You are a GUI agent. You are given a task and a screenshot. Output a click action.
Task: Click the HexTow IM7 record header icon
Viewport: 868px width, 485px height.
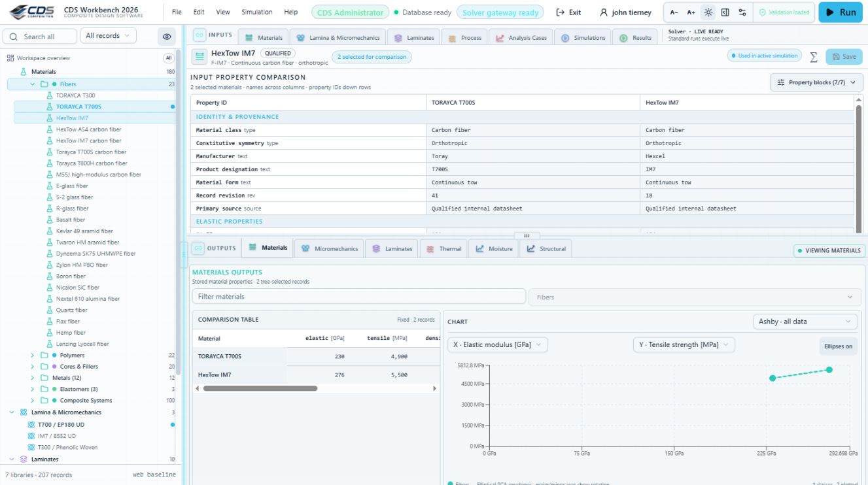point(199,57)
